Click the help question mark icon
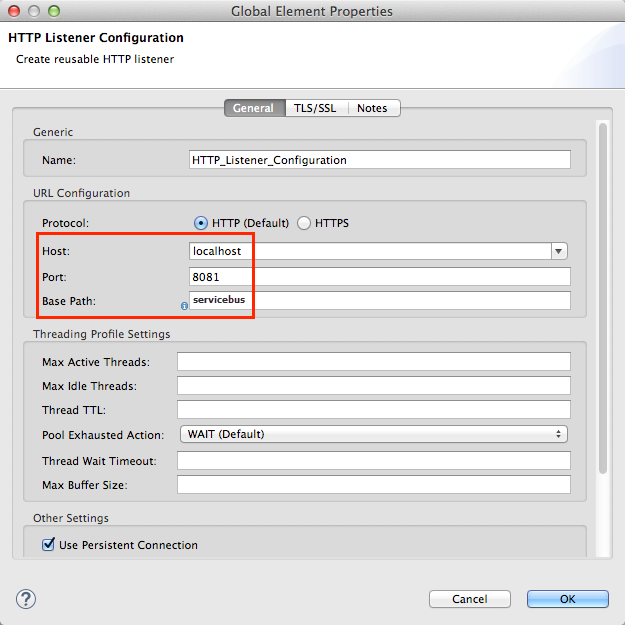625x625 pixels. click(26, 599)
